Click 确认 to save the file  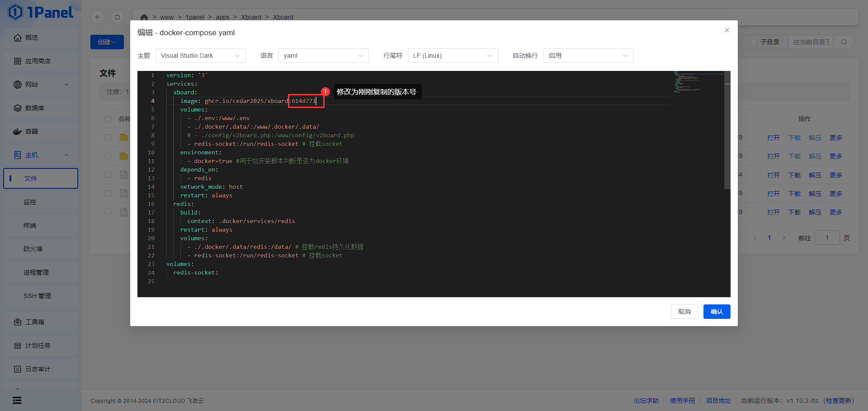click(x=717, y=312)
